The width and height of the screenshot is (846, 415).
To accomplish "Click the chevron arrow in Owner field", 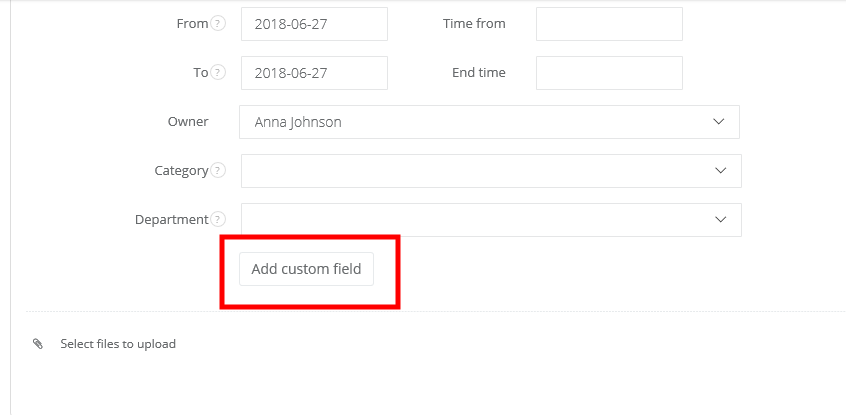I will pos(718,122).
